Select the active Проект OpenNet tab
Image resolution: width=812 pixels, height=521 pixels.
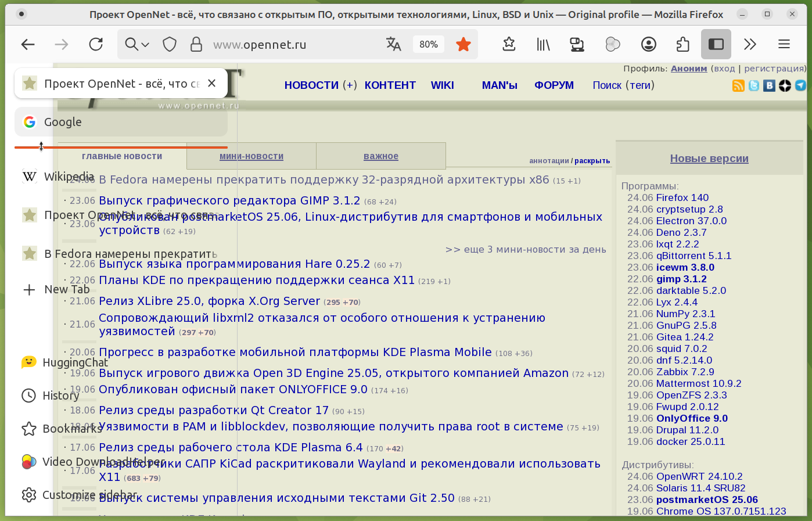click(x=121, y=84)
